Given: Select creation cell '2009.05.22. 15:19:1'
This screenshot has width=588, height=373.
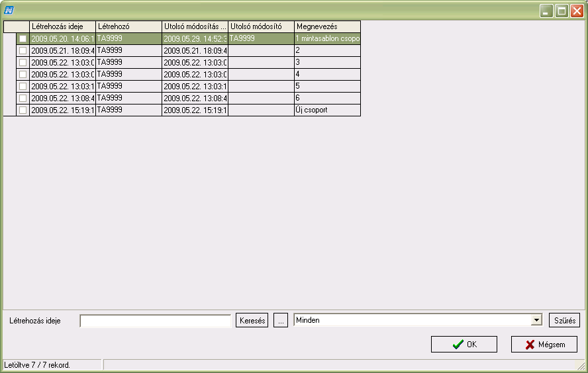Looking at the screenshot, I should [62, 110].
